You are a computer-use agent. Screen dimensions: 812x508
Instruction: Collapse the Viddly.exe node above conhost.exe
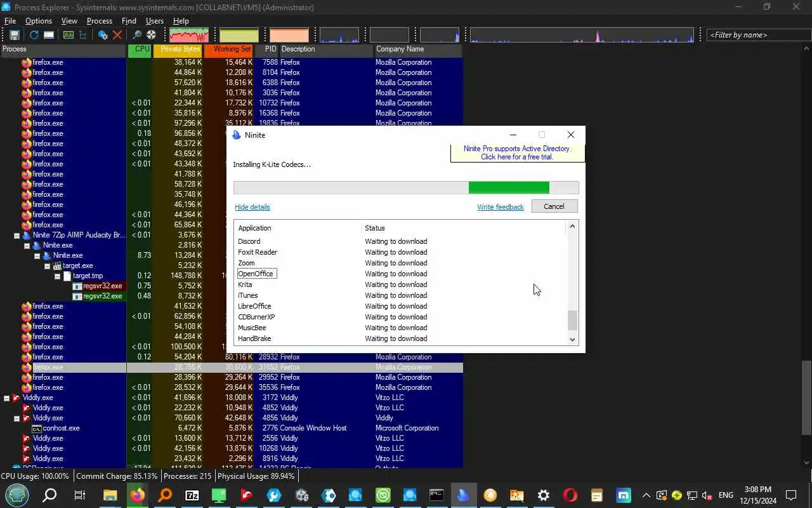click(x=17, y=418)
